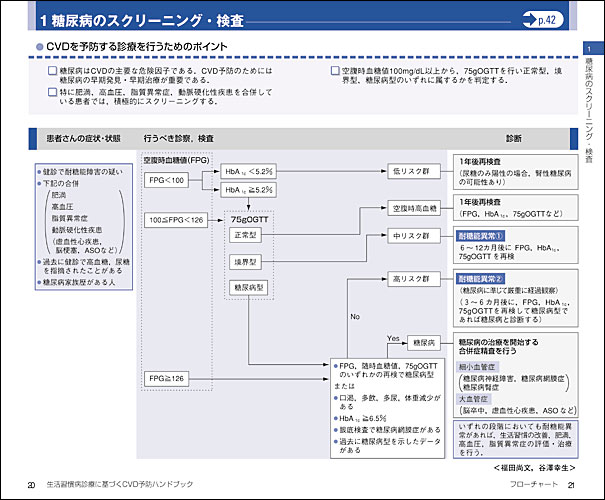Select the 大血管症 label box

[478, 398]
